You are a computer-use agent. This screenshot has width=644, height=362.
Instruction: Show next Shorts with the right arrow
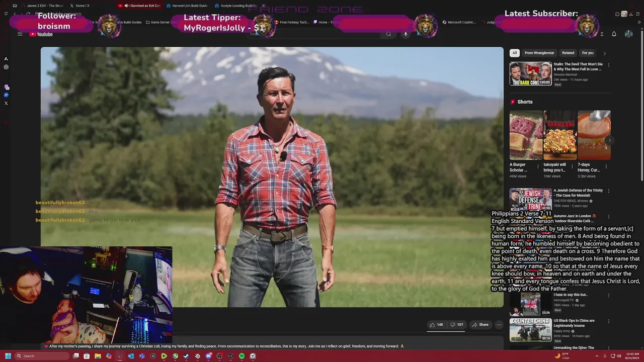(609, 140)
